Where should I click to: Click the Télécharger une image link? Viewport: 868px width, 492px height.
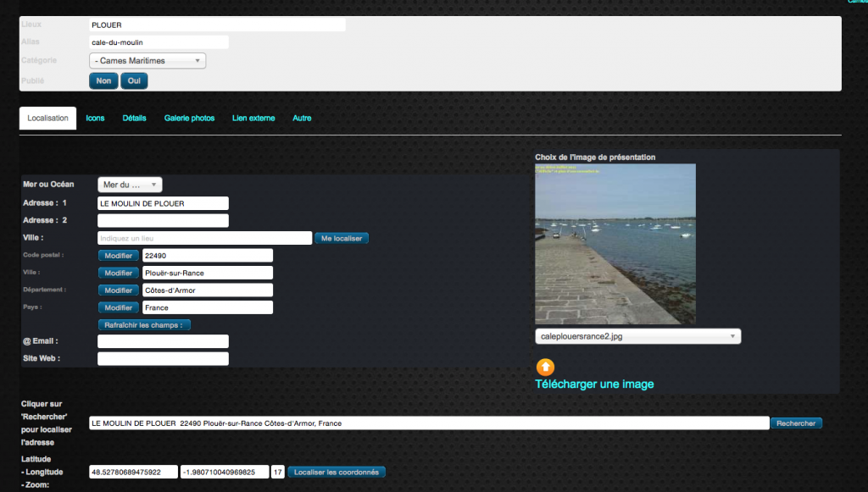click(x=594, y=384)
